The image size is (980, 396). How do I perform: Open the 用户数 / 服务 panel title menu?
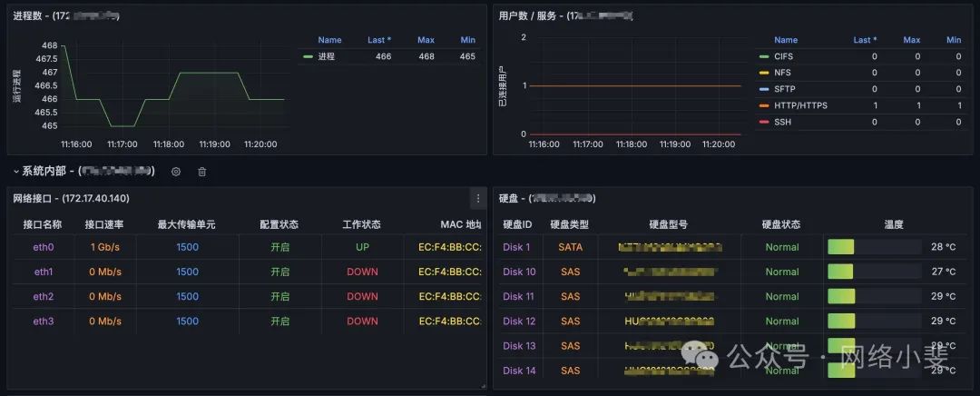(564, 16)
